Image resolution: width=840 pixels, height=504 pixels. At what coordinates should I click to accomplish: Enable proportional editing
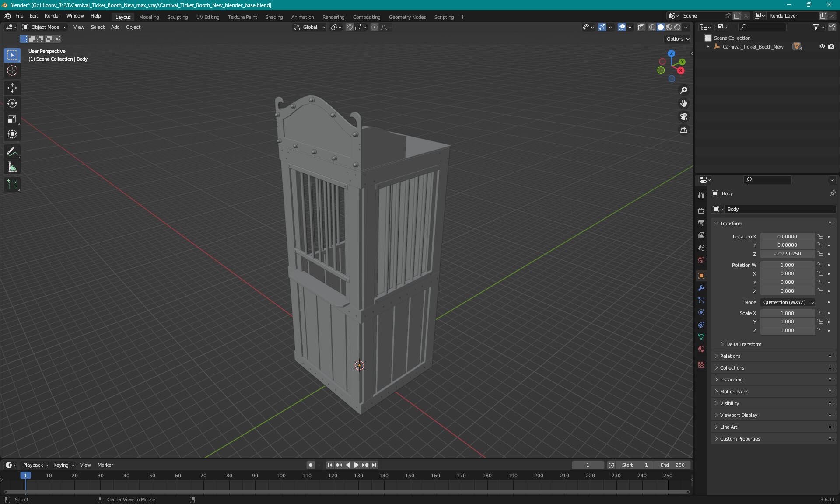tap(374, 27)
